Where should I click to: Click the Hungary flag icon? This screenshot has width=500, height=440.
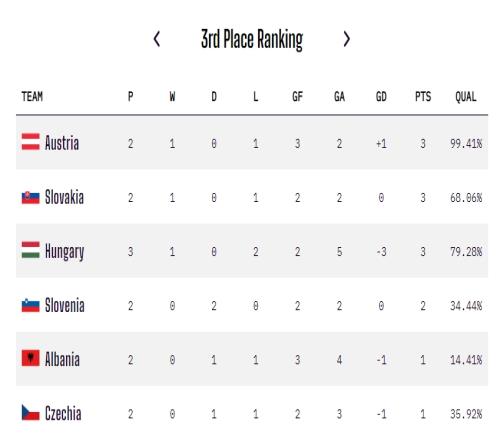31,250
